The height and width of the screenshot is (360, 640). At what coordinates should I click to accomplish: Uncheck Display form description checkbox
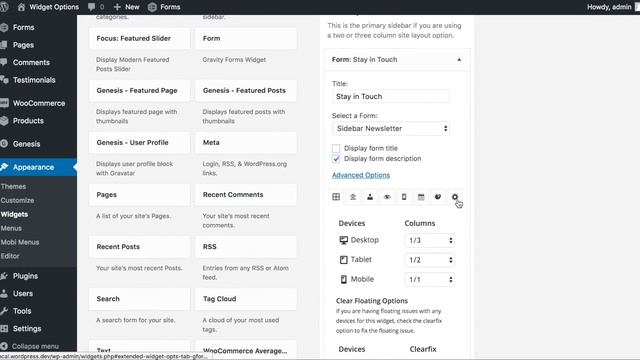coord(336,159)
